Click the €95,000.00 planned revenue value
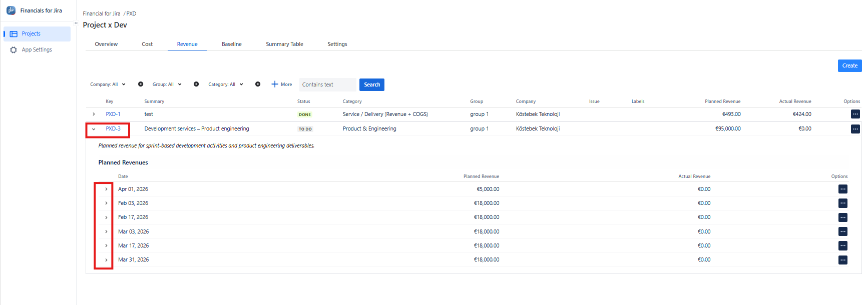Viewport: 868px width, 305px height. click(x=728, y=128)
